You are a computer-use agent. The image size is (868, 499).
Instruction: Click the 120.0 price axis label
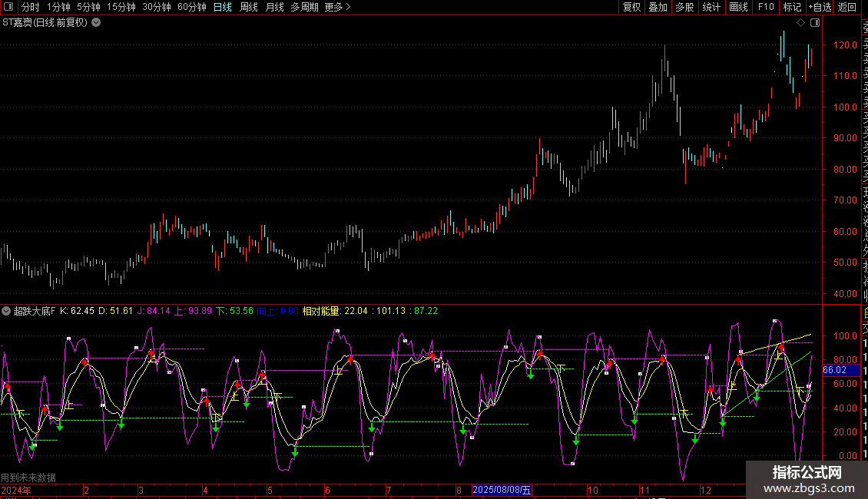tap(845, 45)
